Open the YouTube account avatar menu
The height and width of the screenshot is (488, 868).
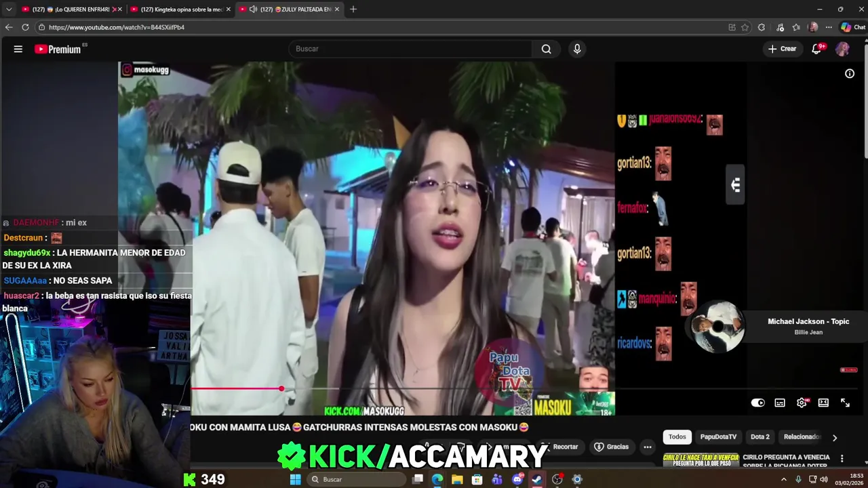pos(842,49)
